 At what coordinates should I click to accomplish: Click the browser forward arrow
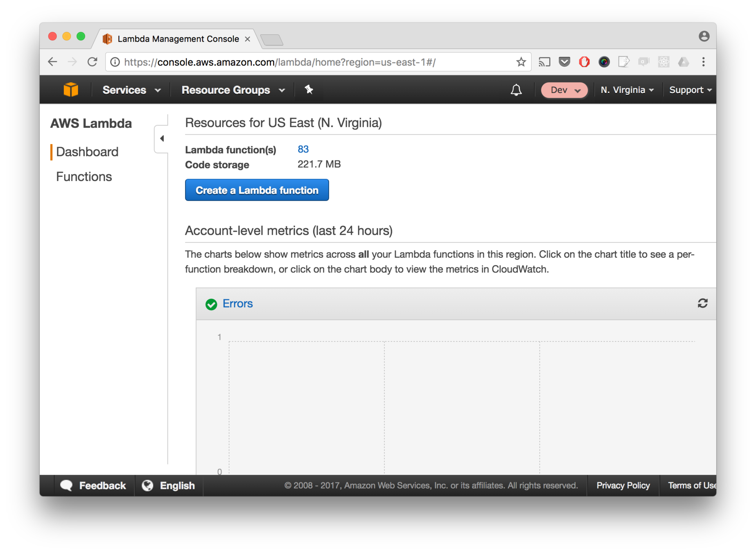click(x=72, y=62)
